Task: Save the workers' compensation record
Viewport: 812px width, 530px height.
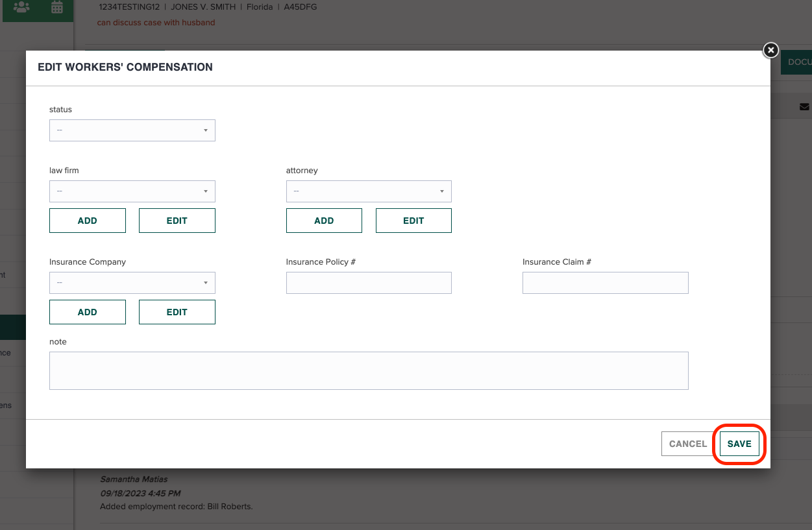Action: click(739, 444)
